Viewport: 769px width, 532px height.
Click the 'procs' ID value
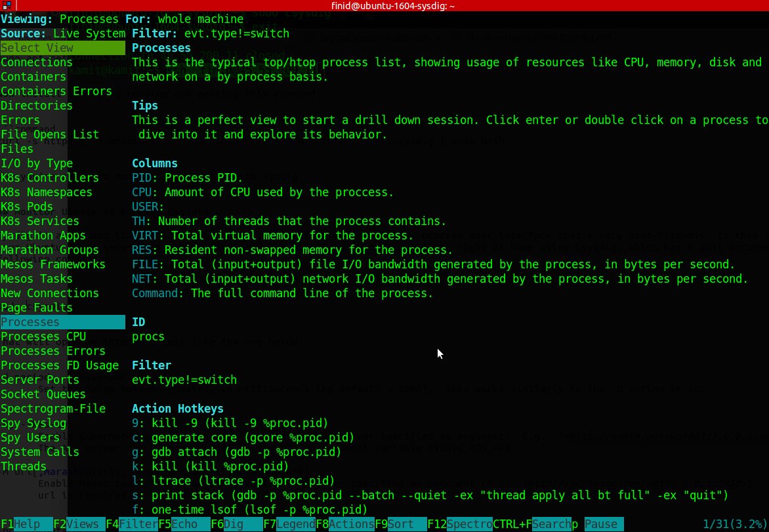pos(148,337)
